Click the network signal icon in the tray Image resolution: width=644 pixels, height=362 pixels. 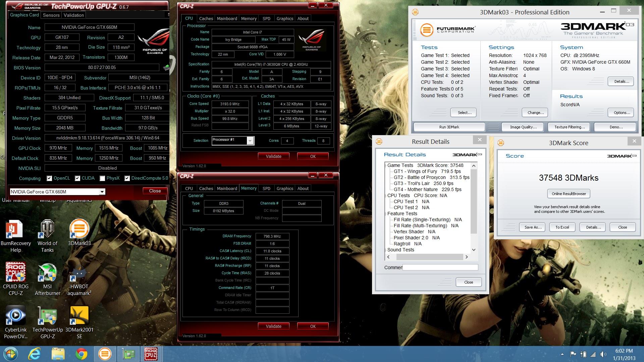click(593, 354)
